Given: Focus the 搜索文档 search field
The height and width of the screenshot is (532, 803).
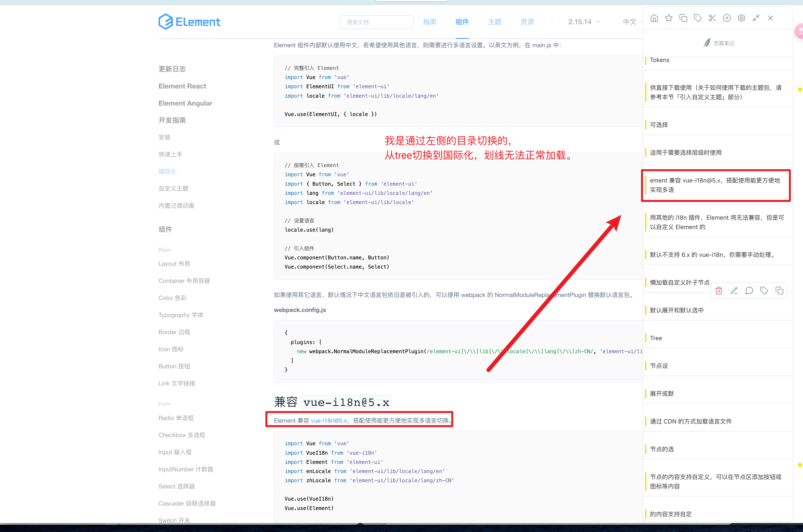Looking at the screenshot, I should 376,22.
